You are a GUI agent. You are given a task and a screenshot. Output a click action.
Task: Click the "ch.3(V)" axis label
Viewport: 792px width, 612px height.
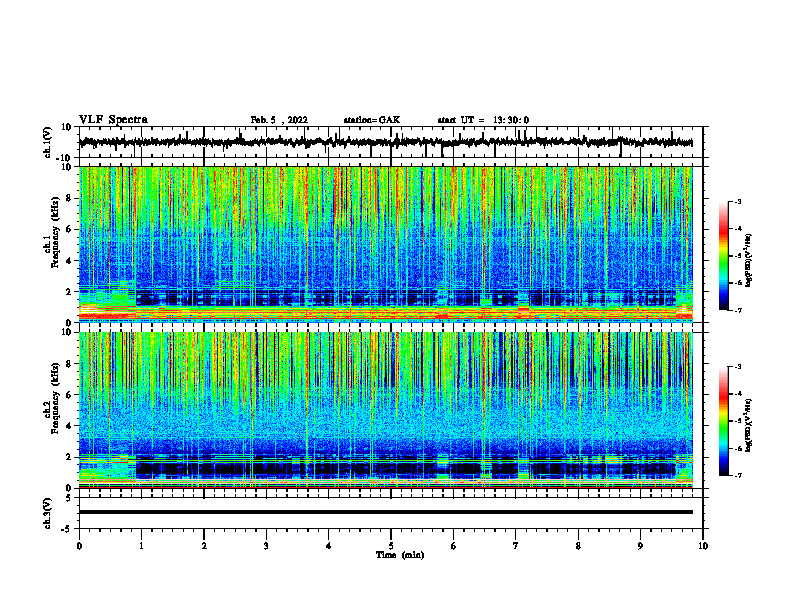[x=48, y=513]
